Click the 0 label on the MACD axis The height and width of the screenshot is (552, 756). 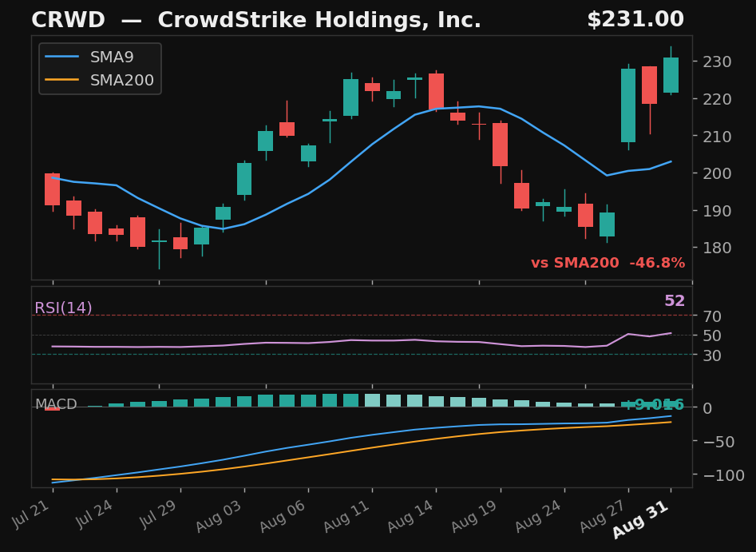(707, 408)
